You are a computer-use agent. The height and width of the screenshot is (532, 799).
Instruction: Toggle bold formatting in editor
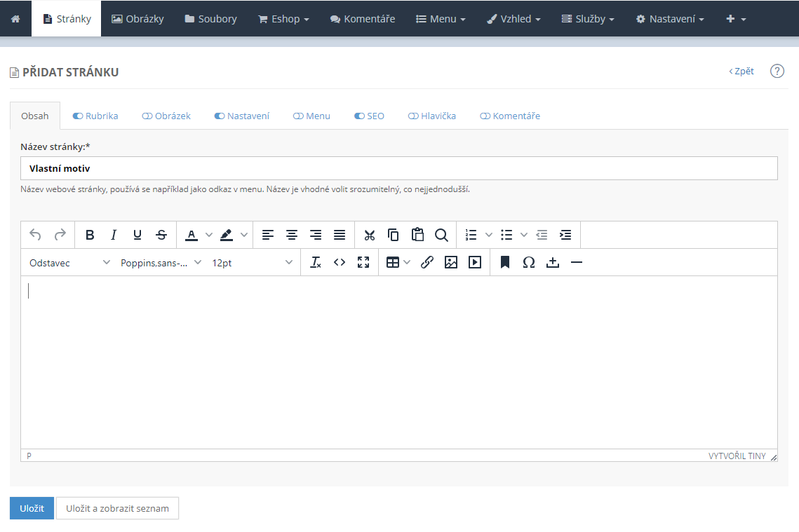tap(90, 235)
